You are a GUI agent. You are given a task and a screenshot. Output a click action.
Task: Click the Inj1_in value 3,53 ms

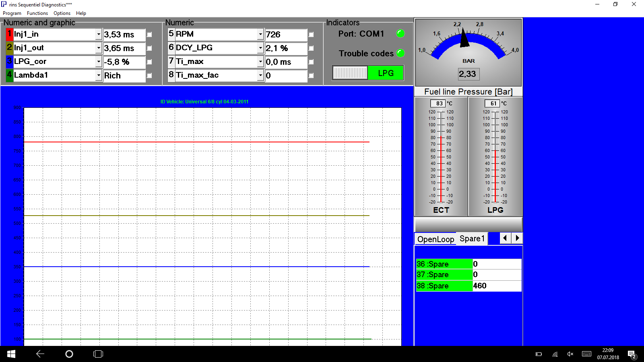pos(124,35)
